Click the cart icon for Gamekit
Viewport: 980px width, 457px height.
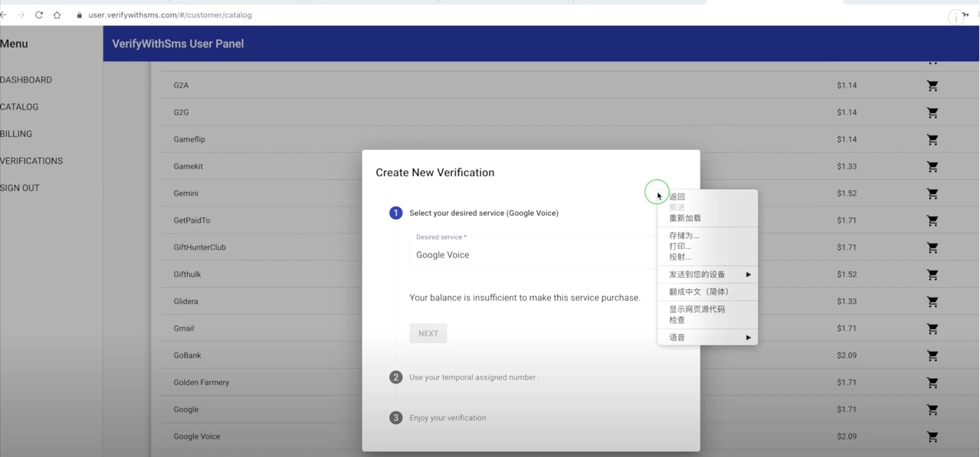932,167
